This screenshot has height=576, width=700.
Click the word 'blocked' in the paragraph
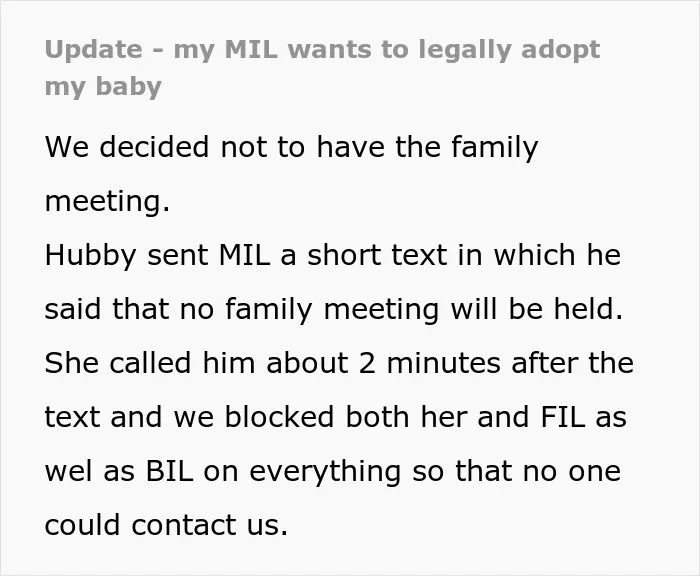point(279,417)
